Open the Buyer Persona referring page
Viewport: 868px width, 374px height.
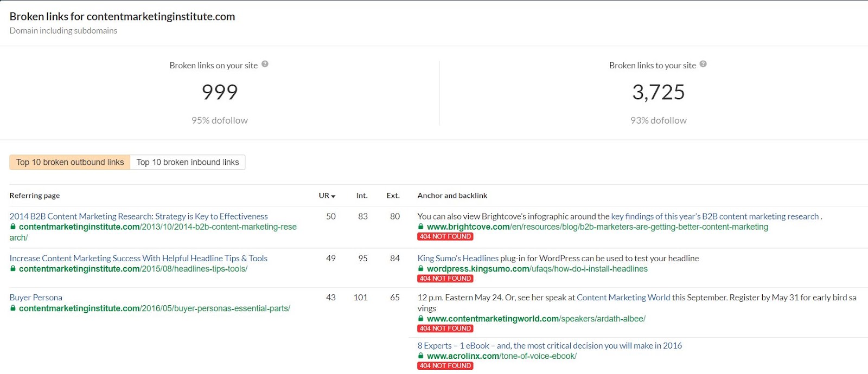(x=36, y=298)
